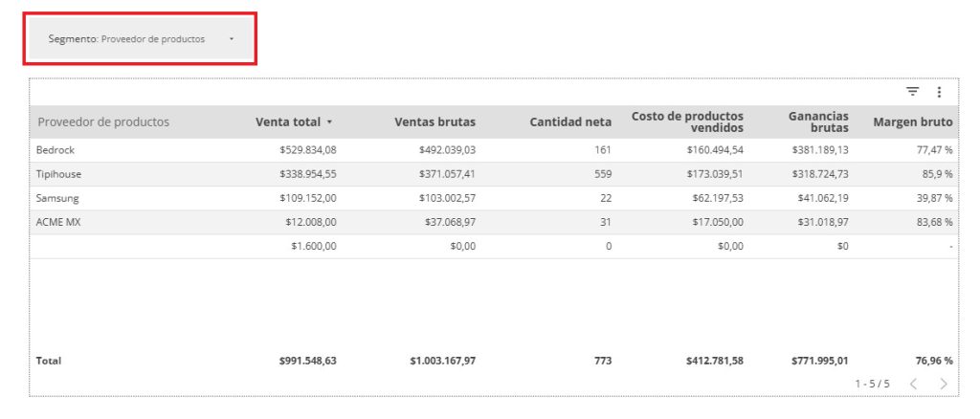Go to next page arrow
Screen dimensions: 980x419
coord(944,384)
